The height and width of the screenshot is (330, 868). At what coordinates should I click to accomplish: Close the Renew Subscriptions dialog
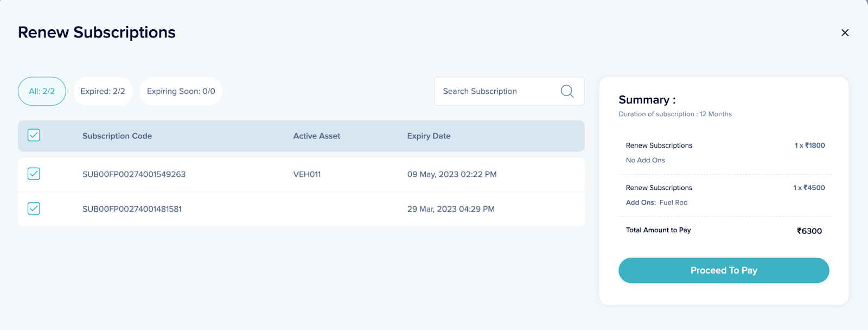pos(845,33)
